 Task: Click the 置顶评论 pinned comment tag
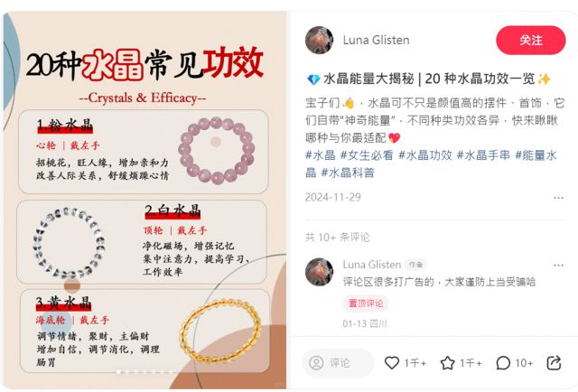366,303
